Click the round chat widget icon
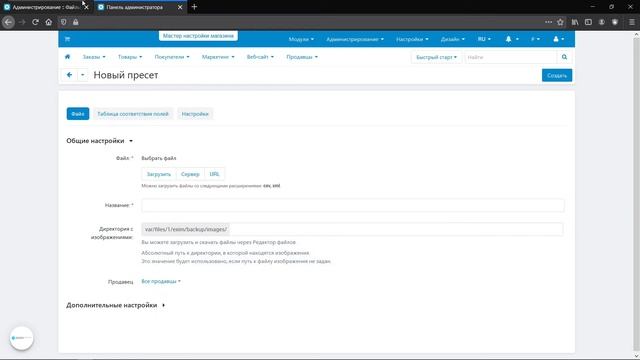 point(22,338)
